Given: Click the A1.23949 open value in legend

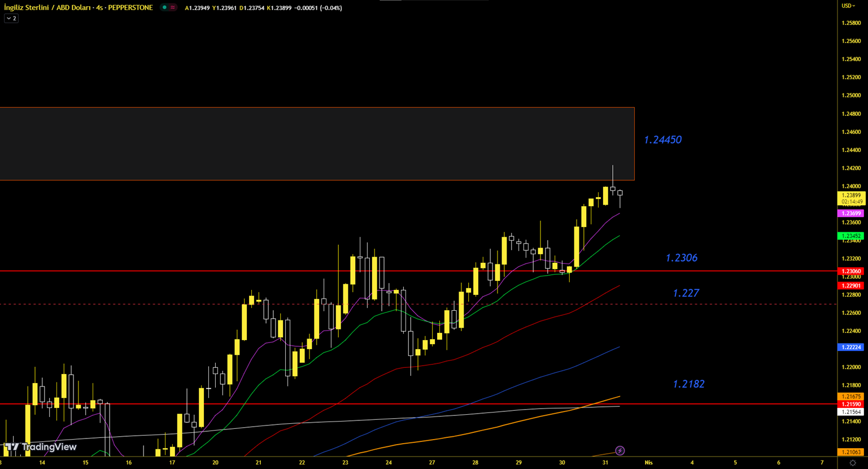Looking at the screenshot, I should [197, 8].
